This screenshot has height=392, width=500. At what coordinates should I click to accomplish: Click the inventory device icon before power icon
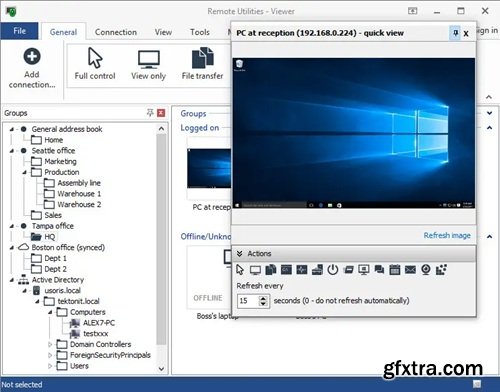(317, 270)
